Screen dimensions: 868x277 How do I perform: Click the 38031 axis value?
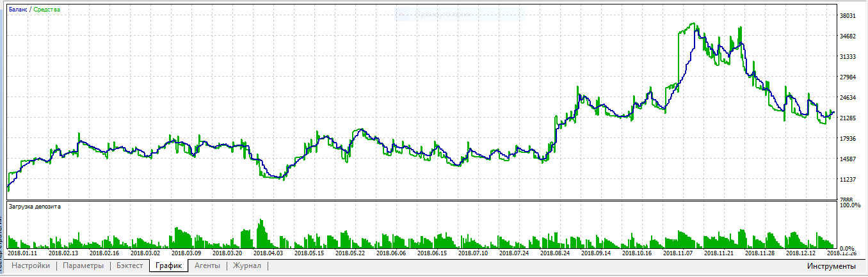click(x=848, y=16)
